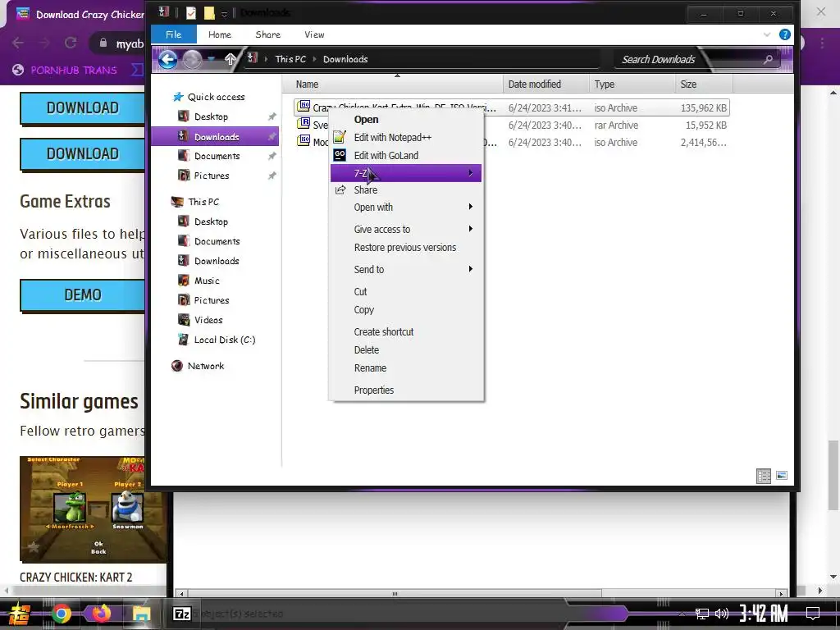
Task: Click the search magnifier icon
Action: [x=768, y=59]
